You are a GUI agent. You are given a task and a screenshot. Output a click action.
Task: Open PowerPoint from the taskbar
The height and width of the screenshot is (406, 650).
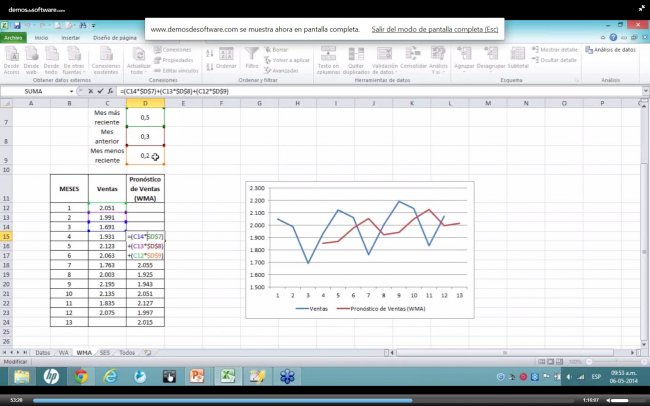pyautogui.click(x=198, y=376)
